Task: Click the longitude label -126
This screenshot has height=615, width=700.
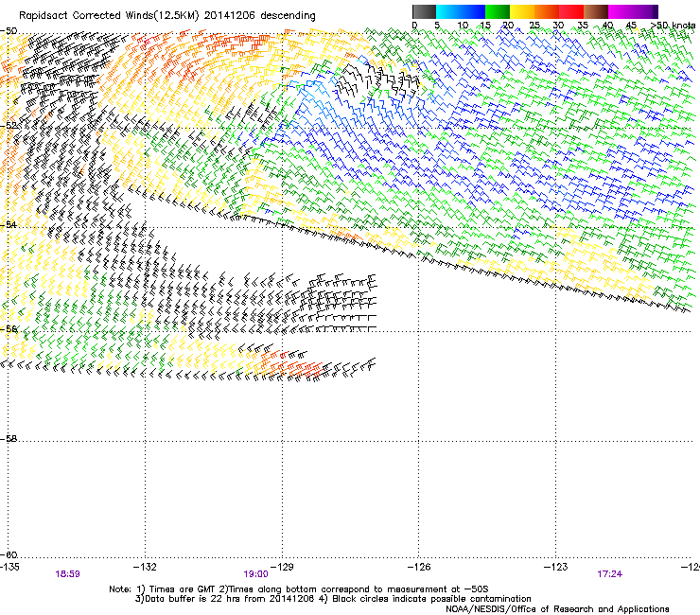Action: [x=419, y=567]
